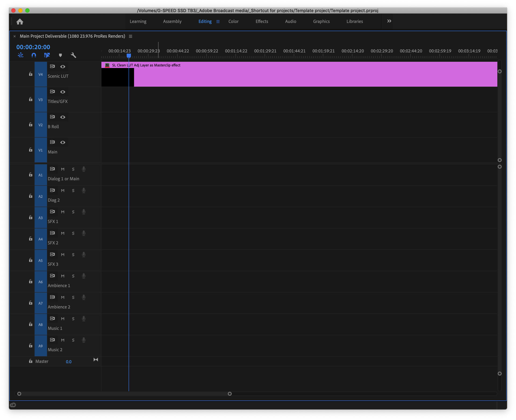Click the Master volume value 0.0
This screenshot has height=420, width=516.
tap(69, 362)
